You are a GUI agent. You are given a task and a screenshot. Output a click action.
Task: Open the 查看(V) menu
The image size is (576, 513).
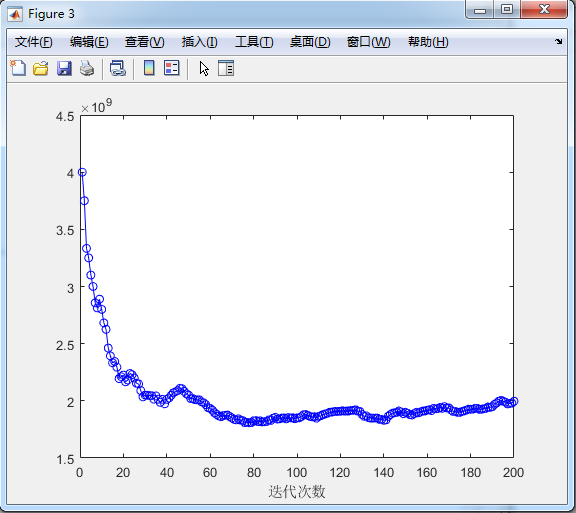(145, 42)
